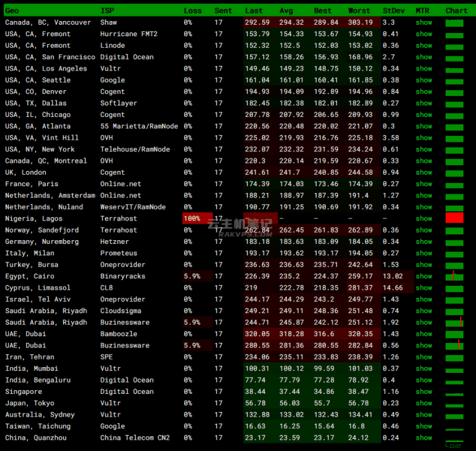The height and width of the screenshot is (451, 476).
Task: Show MTR for UK, London Cogent
Action: coord(424,172)
